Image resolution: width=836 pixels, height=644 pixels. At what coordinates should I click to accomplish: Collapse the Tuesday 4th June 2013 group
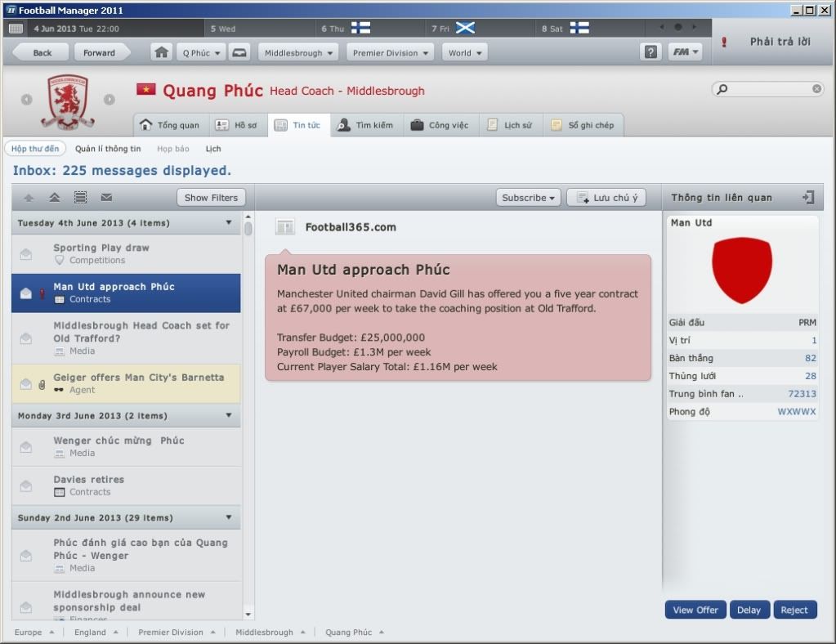click(229, 223)
